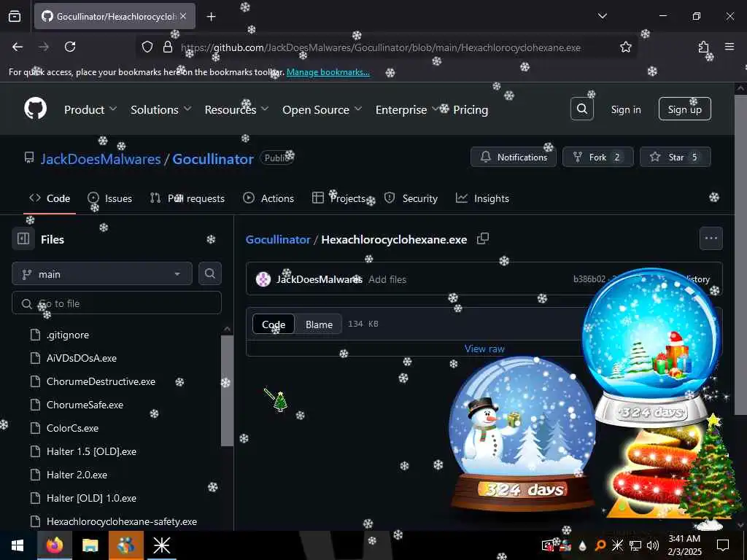
Task: Open JackDoesMalwares owner link in repo header
Action: pyautogui.click(x=101, y=158)
